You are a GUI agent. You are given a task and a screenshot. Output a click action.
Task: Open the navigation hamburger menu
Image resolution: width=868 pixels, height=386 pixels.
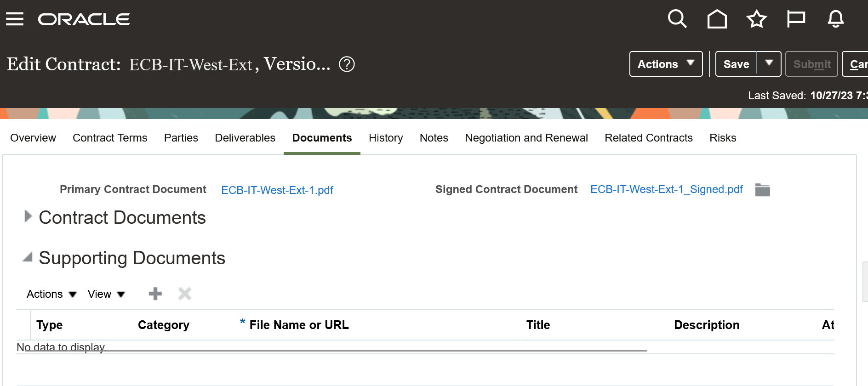15,19
